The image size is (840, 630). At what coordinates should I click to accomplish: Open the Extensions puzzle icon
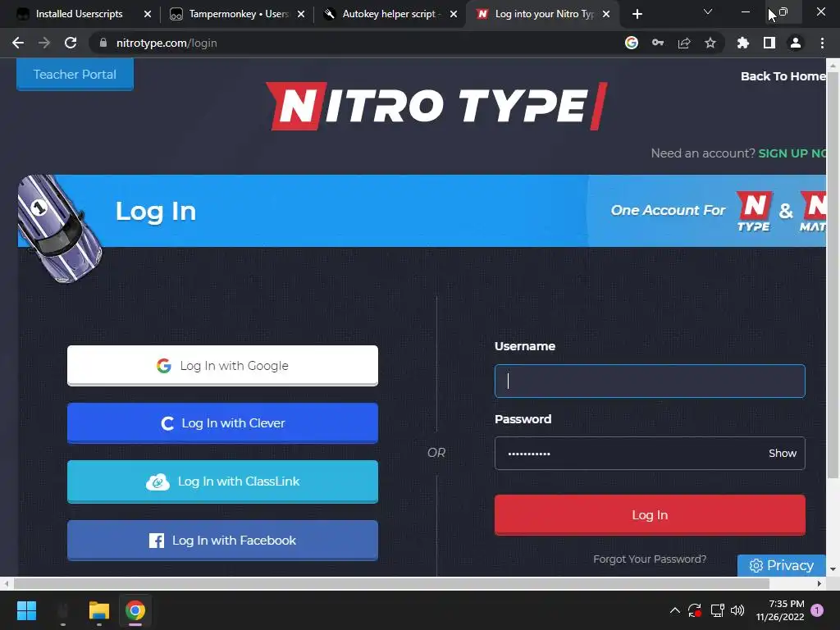tap(743, 43)
